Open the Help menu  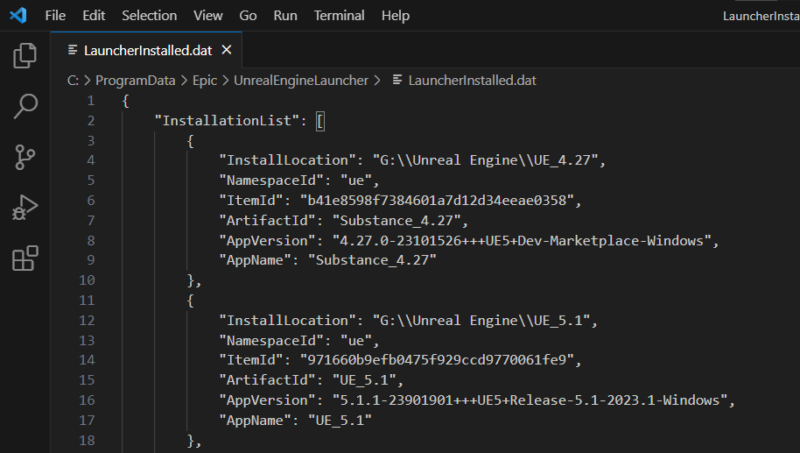click(x=395, y=16)
